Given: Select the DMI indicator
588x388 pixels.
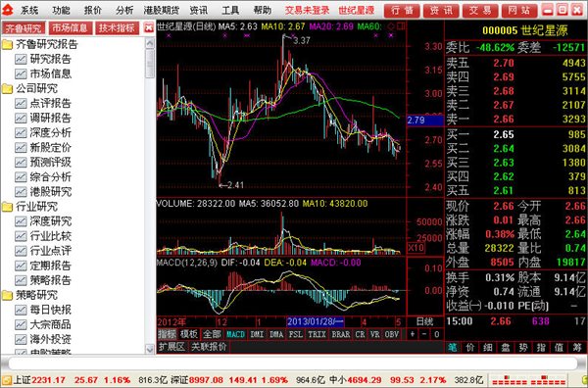Looking at the screenshot, I should 257,334.
